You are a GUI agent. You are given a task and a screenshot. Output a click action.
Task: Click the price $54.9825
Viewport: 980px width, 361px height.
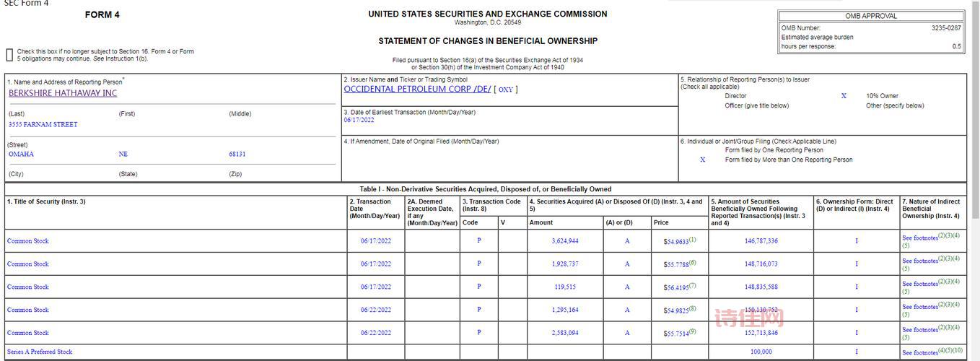(x=675, y=311)
